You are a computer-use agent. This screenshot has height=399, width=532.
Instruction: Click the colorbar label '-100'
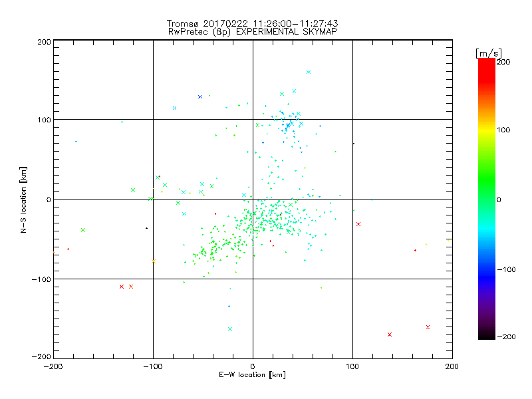pos(506,269)
